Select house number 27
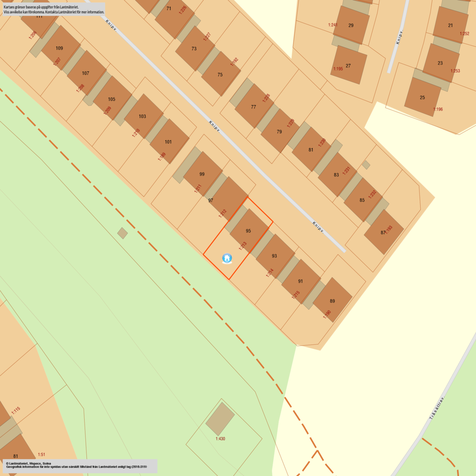 [348, 66]
